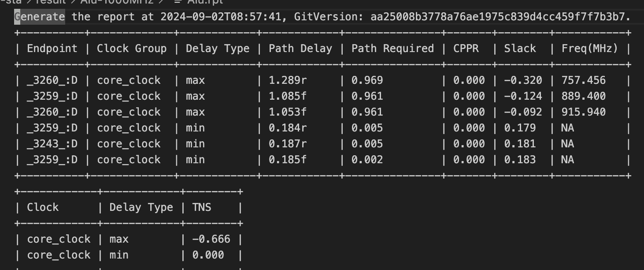Open the Alu-1000MHz folder breadcrumb

coord(116,1)
